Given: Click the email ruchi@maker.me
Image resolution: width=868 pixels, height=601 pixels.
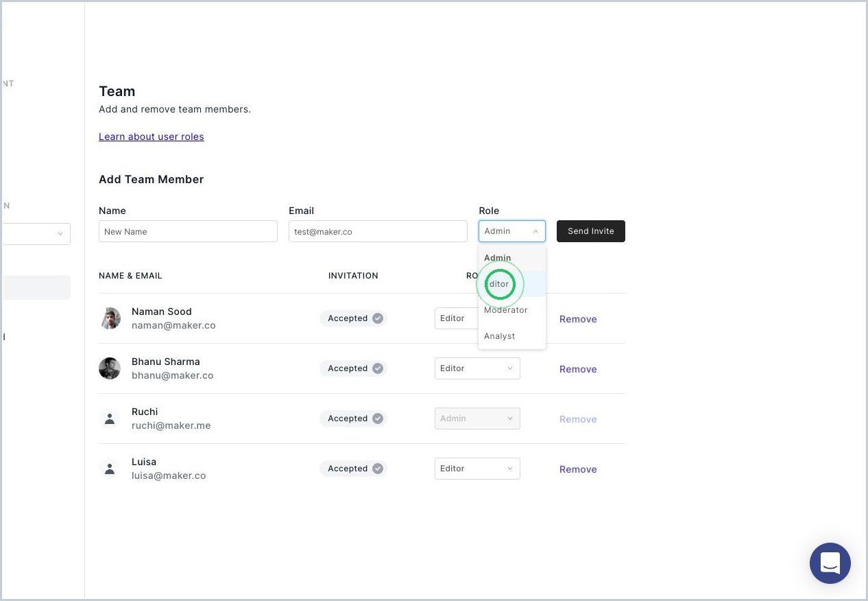Looking at the screenshot, I should [171, 425].
